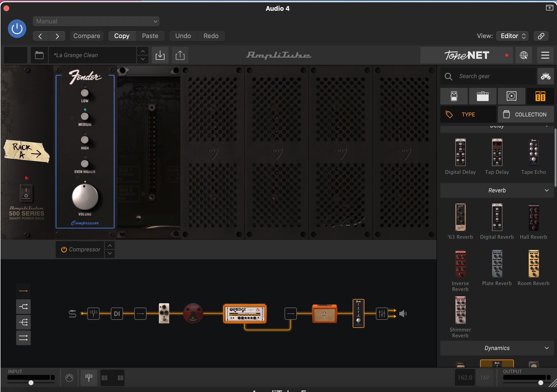Open the ToneNET panel
This screenshot has height=392, width=557.
pos(467,55)
